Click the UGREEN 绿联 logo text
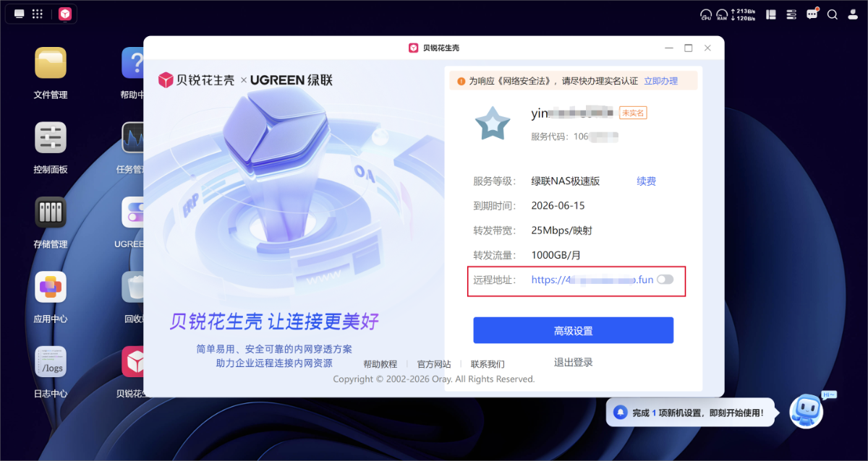The width and height of the screenshot is (868, 461). [x=292, y=79]
